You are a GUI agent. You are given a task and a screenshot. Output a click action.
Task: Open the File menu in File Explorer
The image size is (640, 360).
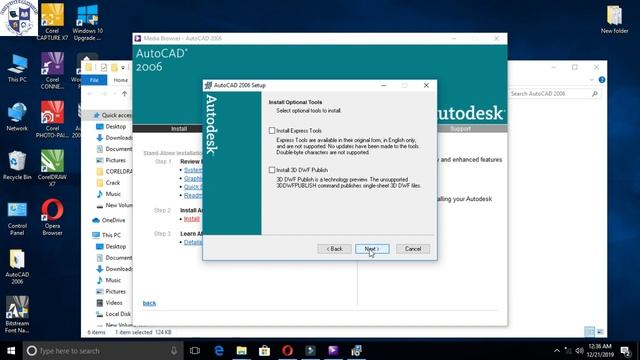pyautogui.click(x=94, y=80)
